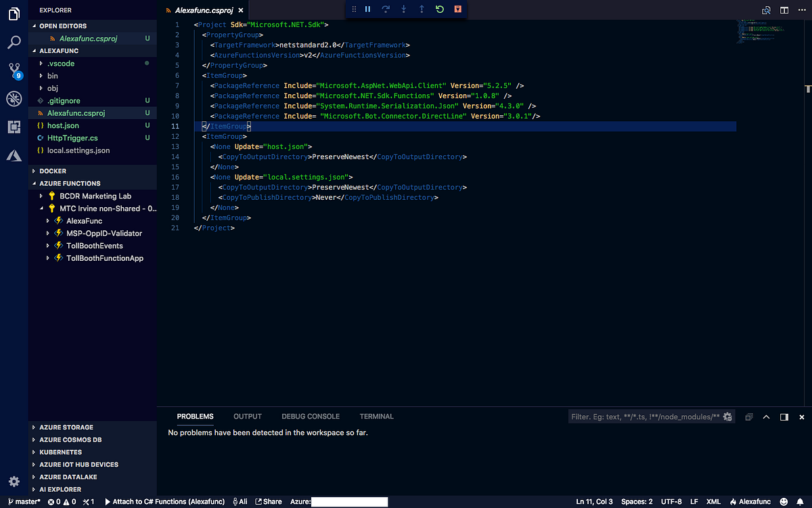The image size is (812, 508).
Task: Open the editor Settings icon in Problems panel
Action: 727,417
